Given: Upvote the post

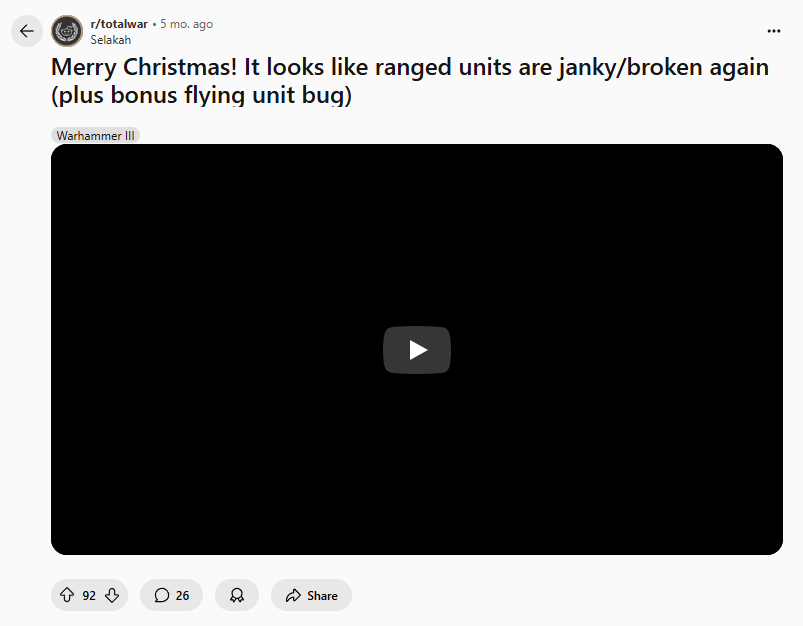Looking at the screenshot, I should coord(67,595).
